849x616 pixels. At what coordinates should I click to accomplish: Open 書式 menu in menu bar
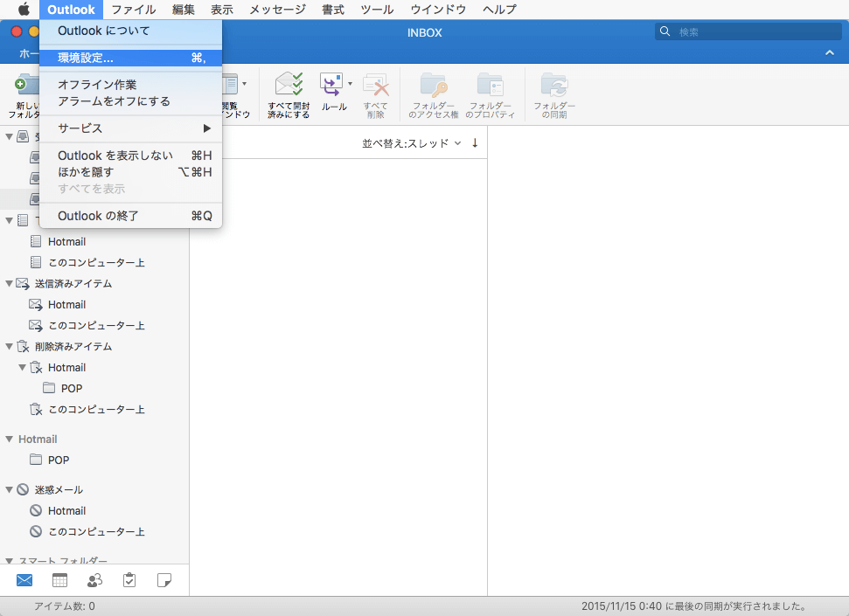pyautogui.click(x=333, y=10)
